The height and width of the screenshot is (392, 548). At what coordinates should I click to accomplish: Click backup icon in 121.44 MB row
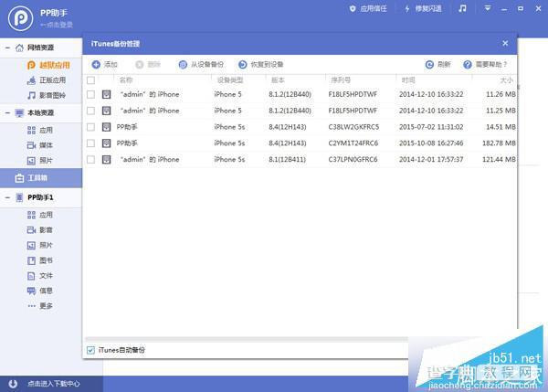point(106,160)
